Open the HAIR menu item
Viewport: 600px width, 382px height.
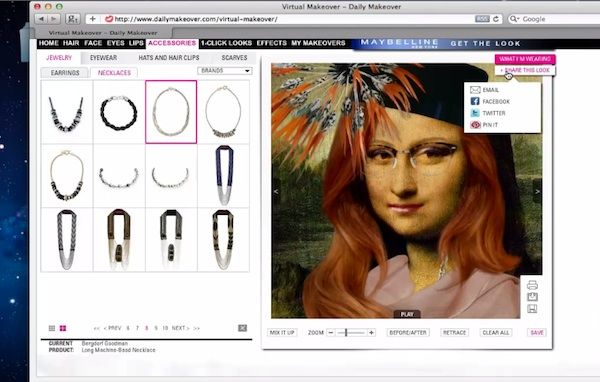coord(71,43)
